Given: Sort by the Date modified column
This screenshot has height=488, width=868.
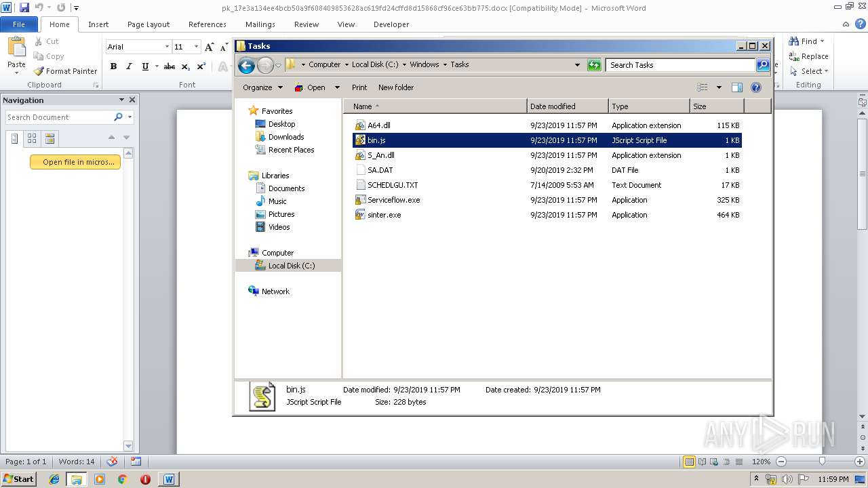Looking at the screenshot, I should tap(568, 106).
